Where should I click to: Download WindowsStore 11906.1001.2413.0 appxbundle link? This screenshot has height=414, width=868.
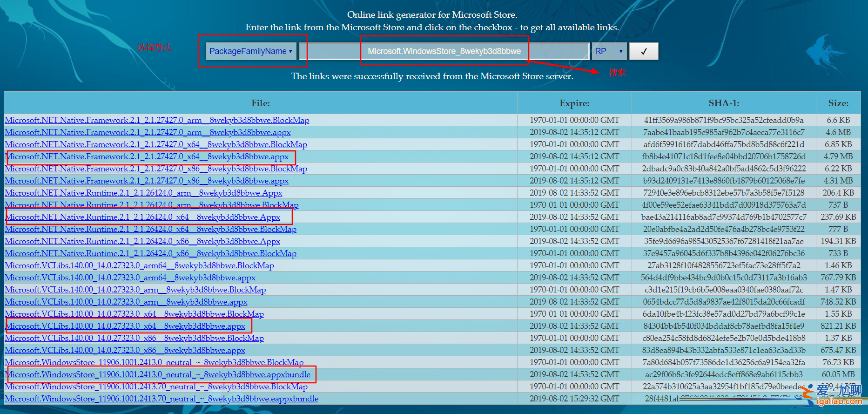point(158,375)
